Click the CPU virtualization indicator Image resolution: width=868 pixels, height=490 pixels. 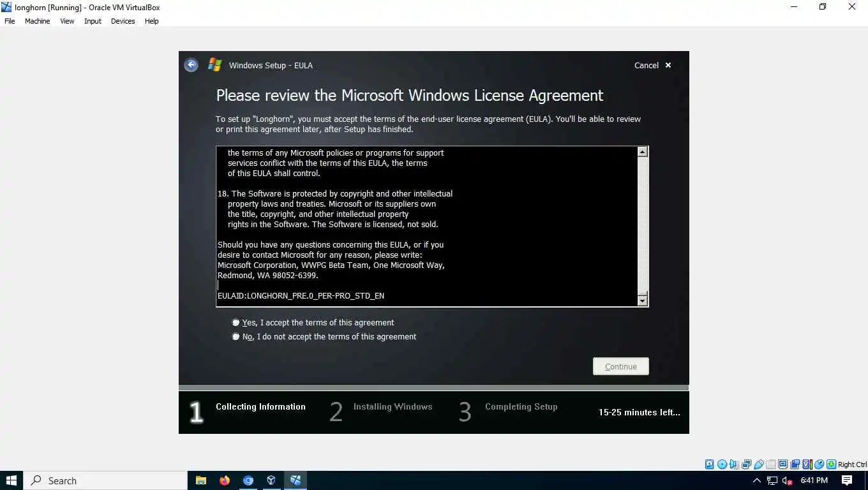(x=807, y=464)
